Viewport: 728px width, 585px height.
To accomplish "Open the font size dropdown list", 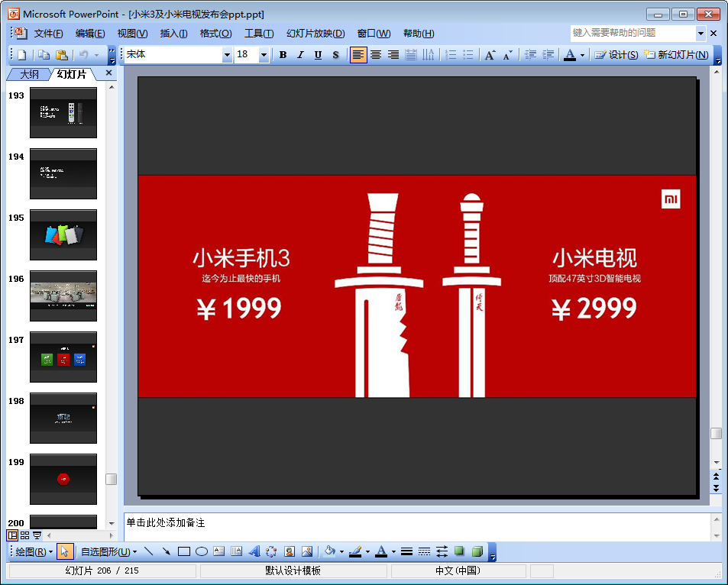I will coord(264,55).
